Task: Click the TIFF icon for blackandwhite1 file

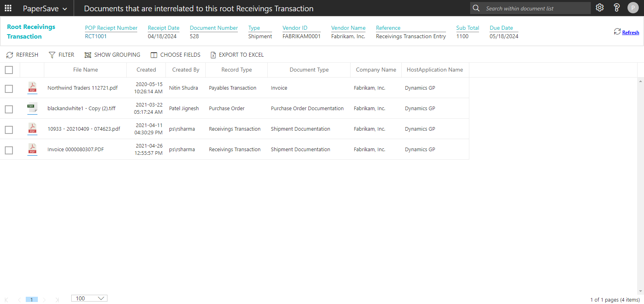Action: click(32, 108)
